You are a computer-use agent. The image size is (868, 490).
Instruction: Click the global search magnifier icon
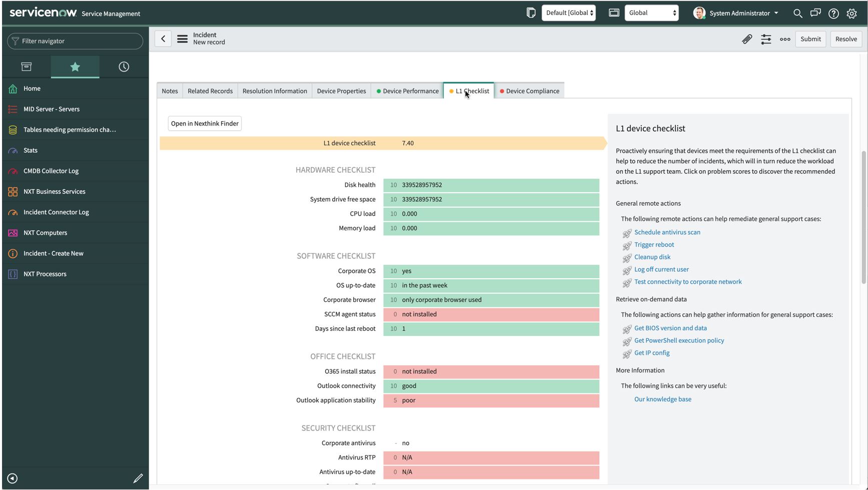pyautogui.click(x=797, y=14)
